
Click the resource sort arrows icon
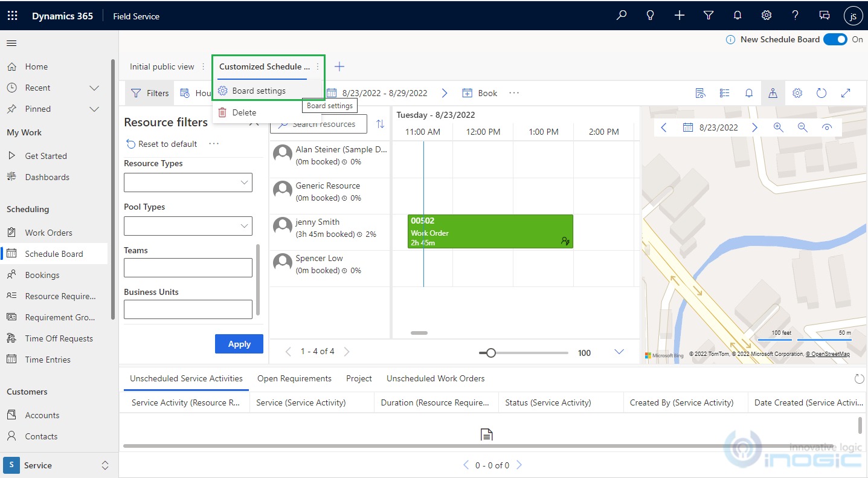380,124
